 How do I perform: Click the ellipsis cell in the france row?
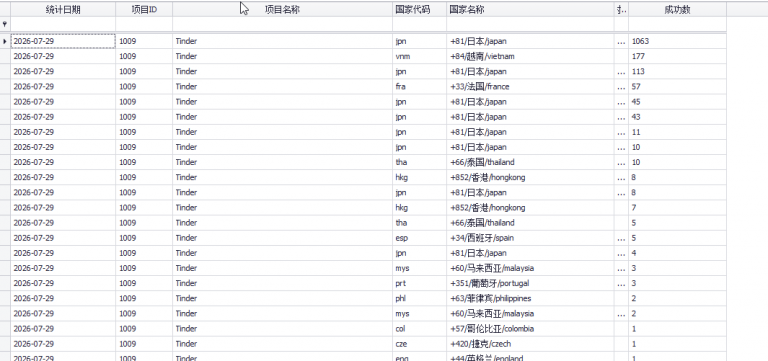pyautogui.click(x=622, y=87)
